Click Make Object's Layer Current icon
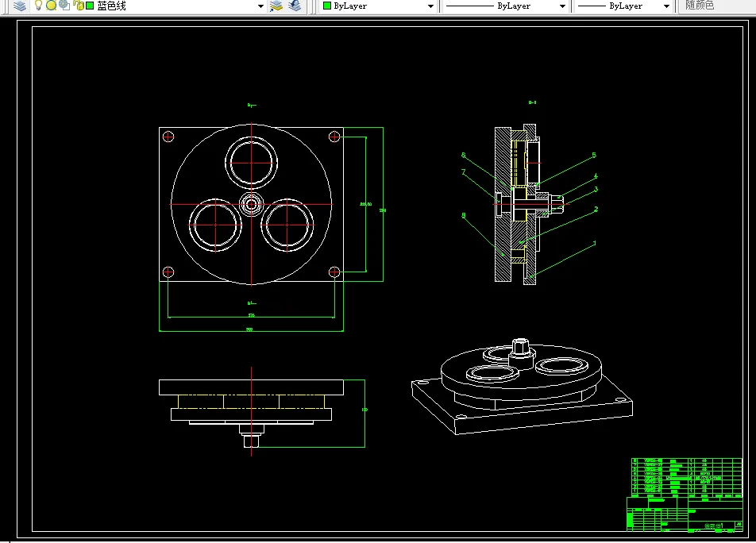Screen dimensions: 756x543 [x=276, y=6]
